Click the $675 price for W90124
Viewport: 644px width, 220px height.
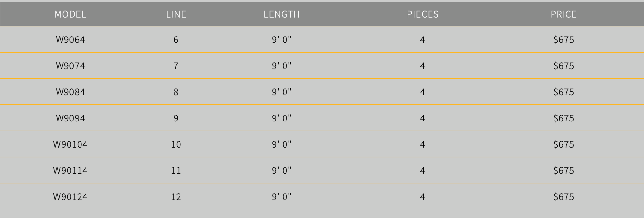(563, 196)
